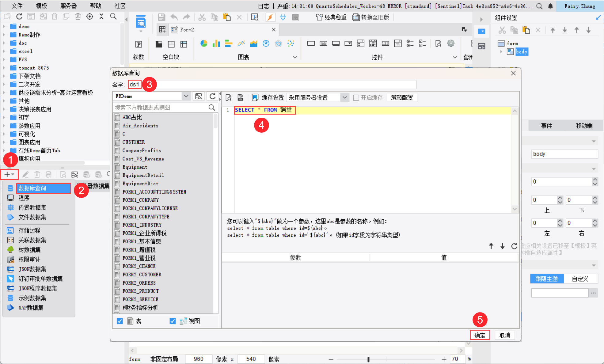Click the preview icon in SQL toolbar
This screenshot has height=364, width=604.
click(229, 97)
